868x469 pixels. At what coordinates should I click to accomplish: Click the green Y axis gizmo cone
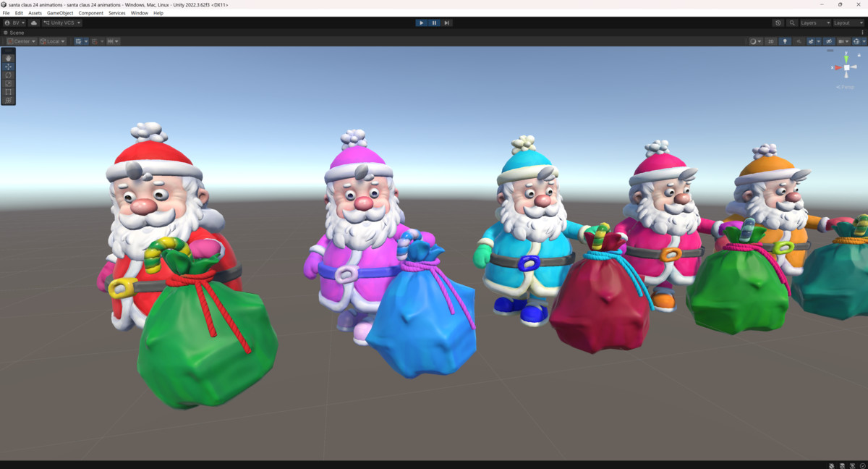click(x=846, y=59)
